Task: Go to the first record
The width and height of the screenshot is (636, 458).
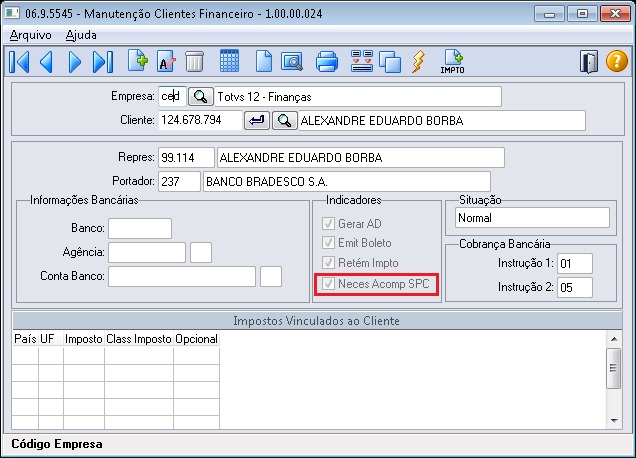Action: (19, 62)
